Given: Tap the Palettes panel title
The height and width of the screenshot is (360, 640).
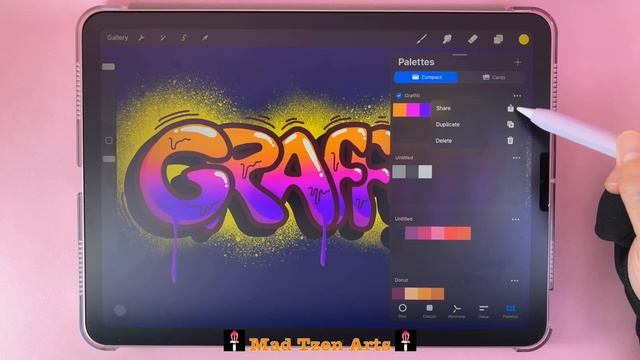Looking at the screenshot, I should pyautogui.click(x=416, y=62).
